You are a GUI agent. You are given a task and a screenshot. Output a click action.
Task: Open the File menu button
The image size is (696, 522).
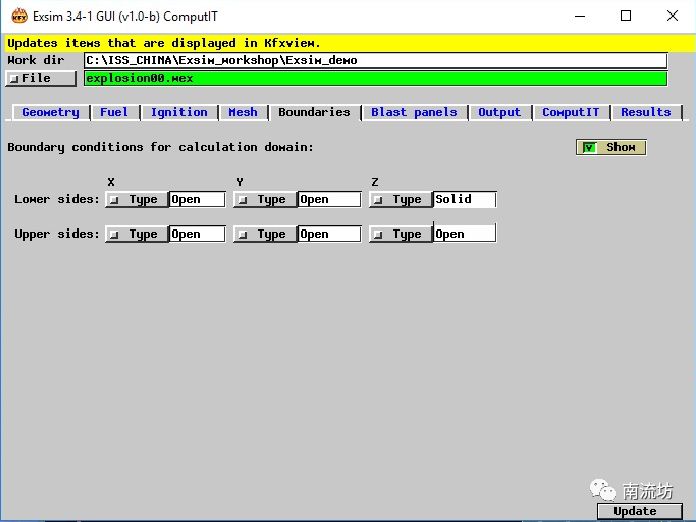pyautogui.click(x=41, y=78)
